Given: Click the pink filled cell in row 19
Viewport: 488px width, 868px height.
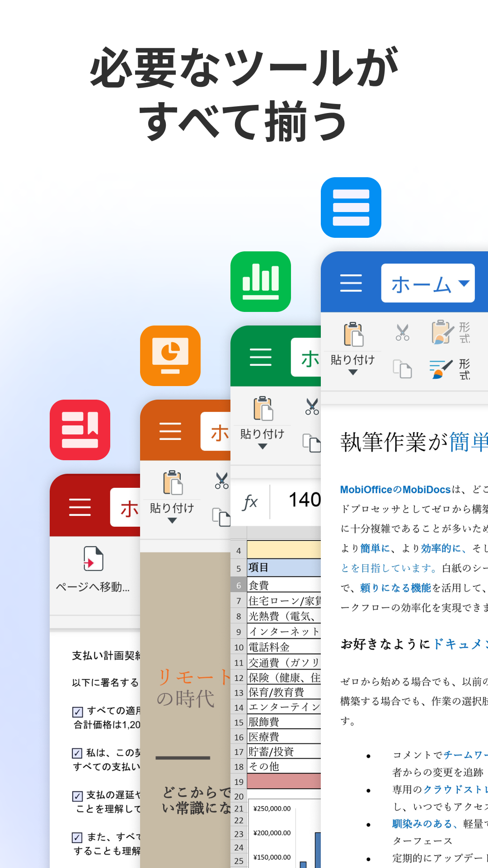Looking at the screenshot, I should [x=284, y=781].
